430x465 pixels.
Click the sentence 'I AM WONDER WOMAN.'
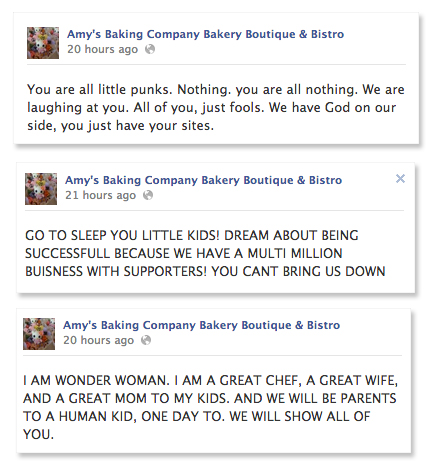click(96, 380)
